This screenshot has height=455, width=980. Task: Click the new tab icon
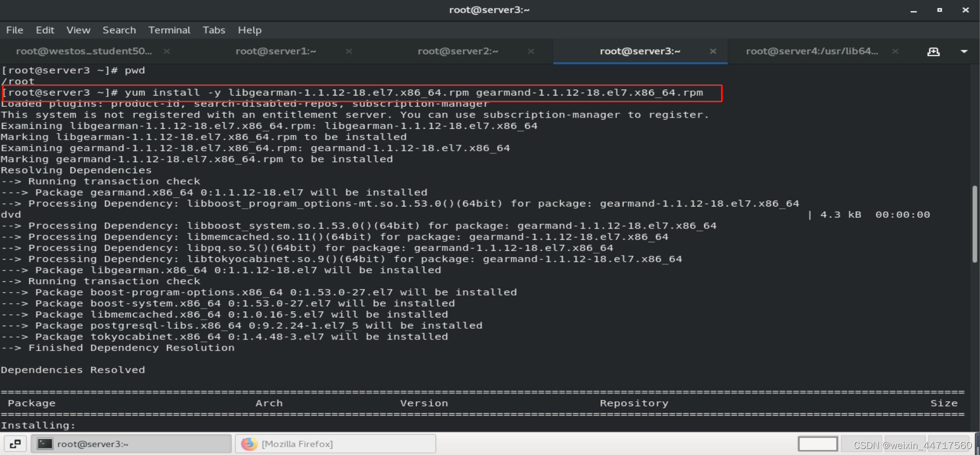click(934, 52)
